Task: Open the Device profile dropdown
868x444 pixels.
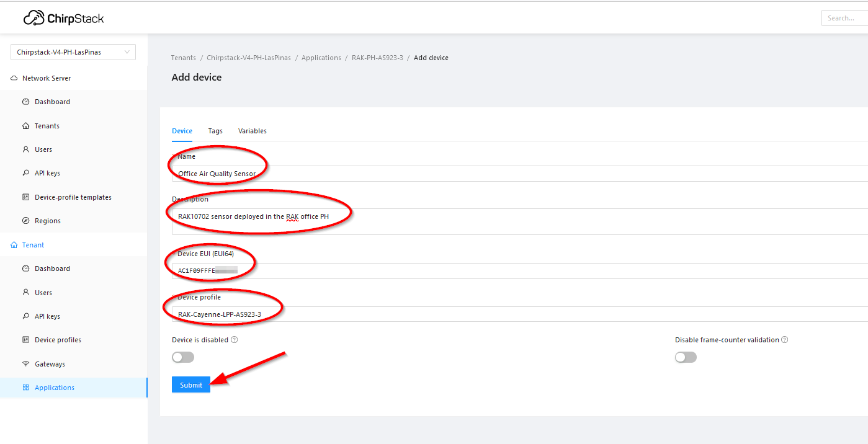Action: [520, 314]
